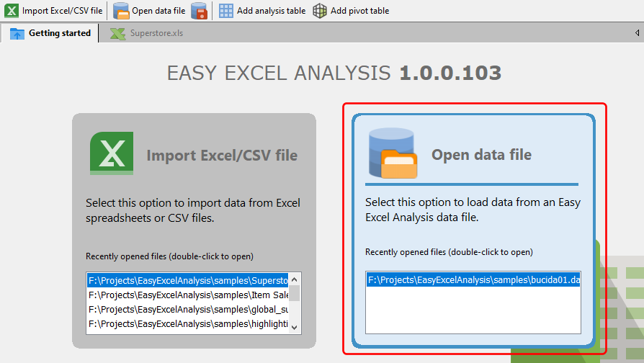Image resolution: width=644 pixels, height=363 pixels.
Task: Click the database folder icon
Action: [392, 154]
